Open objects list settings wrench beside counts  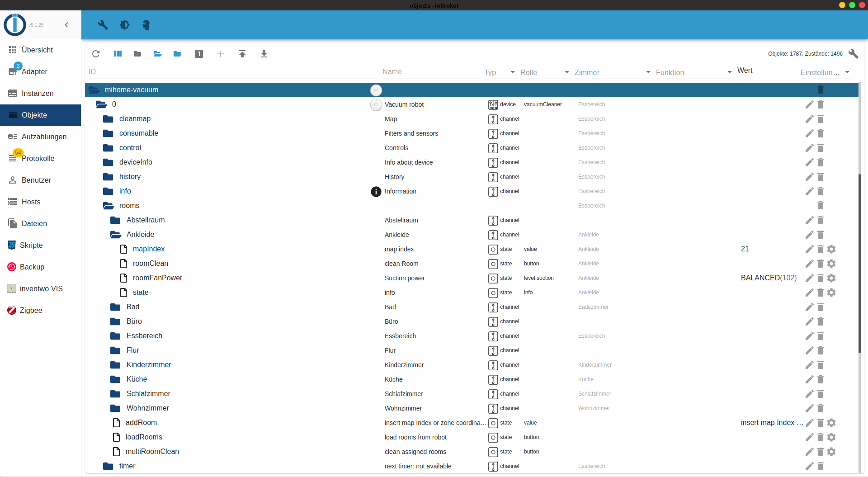(x=853, y=54)
